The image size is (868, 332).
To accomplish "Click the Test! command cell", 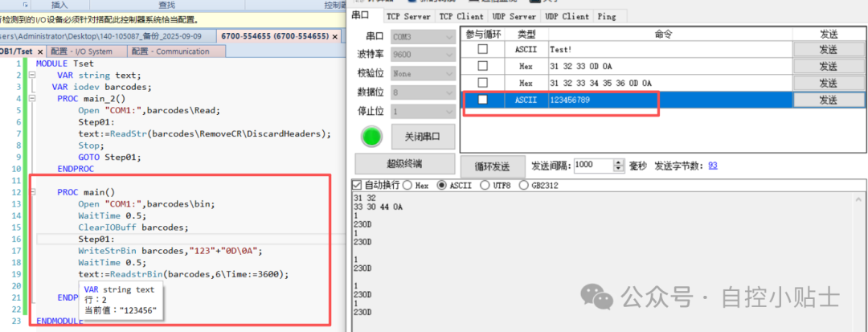I will [x=670, y=49].
